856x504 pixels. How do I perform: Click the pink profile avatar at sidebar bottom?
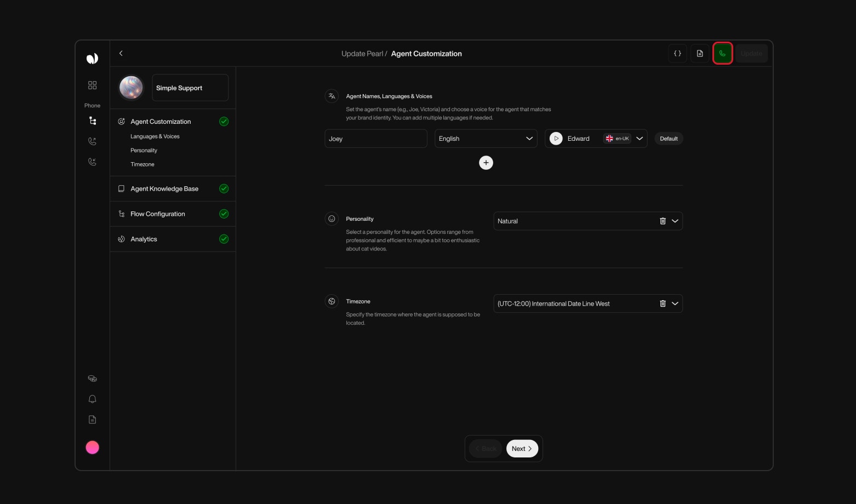[x=92, y=447]
